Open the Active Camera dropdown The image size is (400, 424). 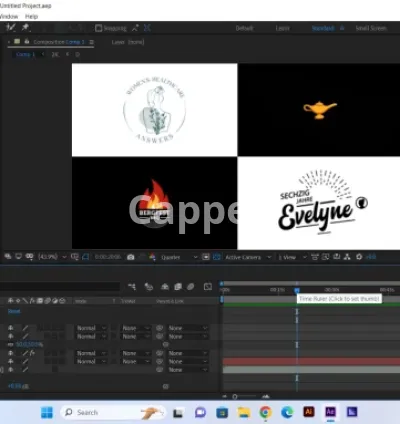pyautogui.click(x=248, y=257)
